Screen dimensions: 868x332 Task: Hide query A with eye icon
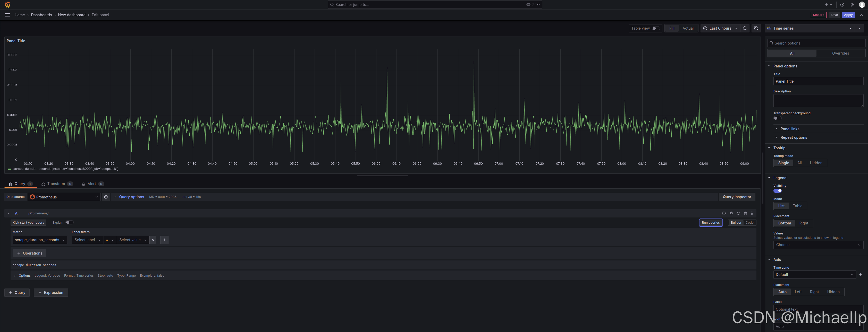[x=738, y=213]
